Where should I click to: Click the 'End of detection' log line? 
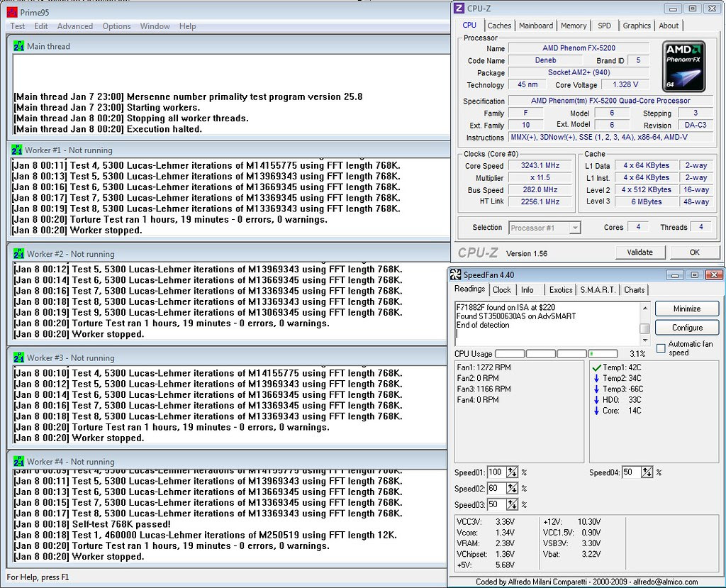(x=483, y=325)
